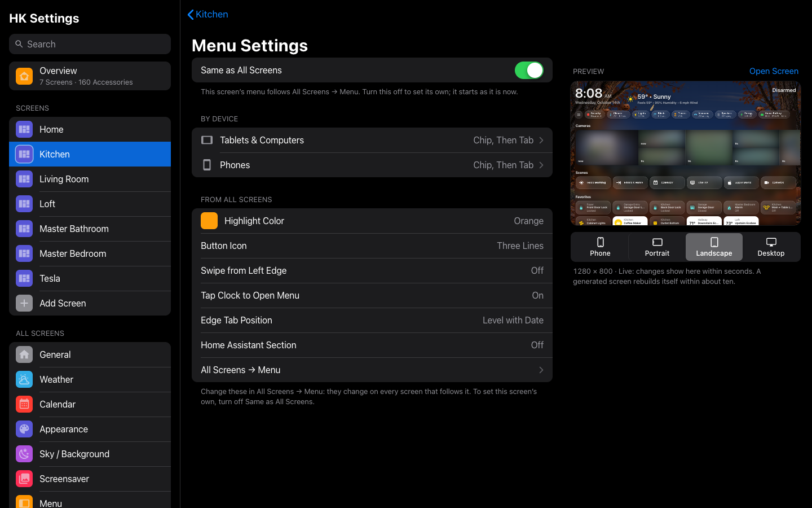Switch preview to Desktop tab
This screenshot has width=812, height=508.
point(771,247)
